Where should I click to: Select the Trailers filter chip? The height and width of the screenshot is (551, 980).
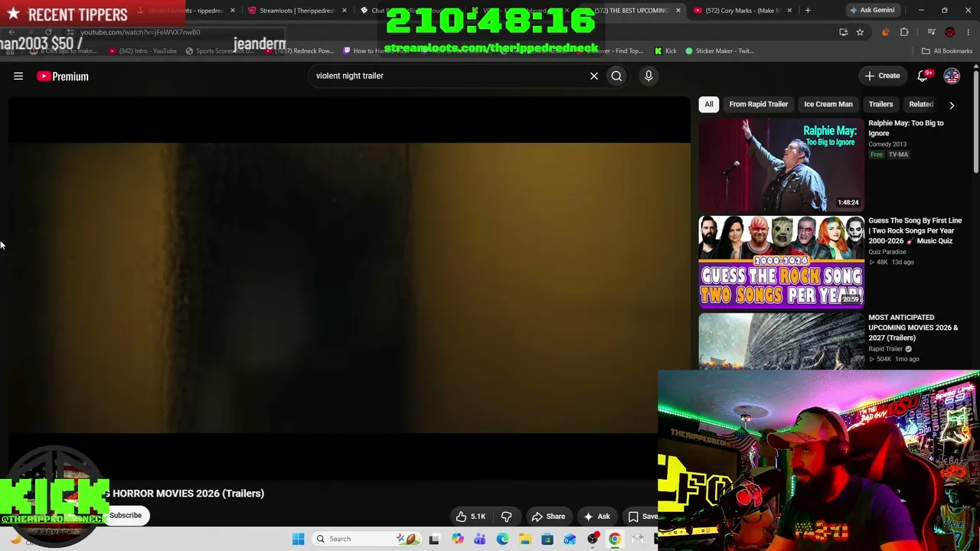[x=880, y=104]
